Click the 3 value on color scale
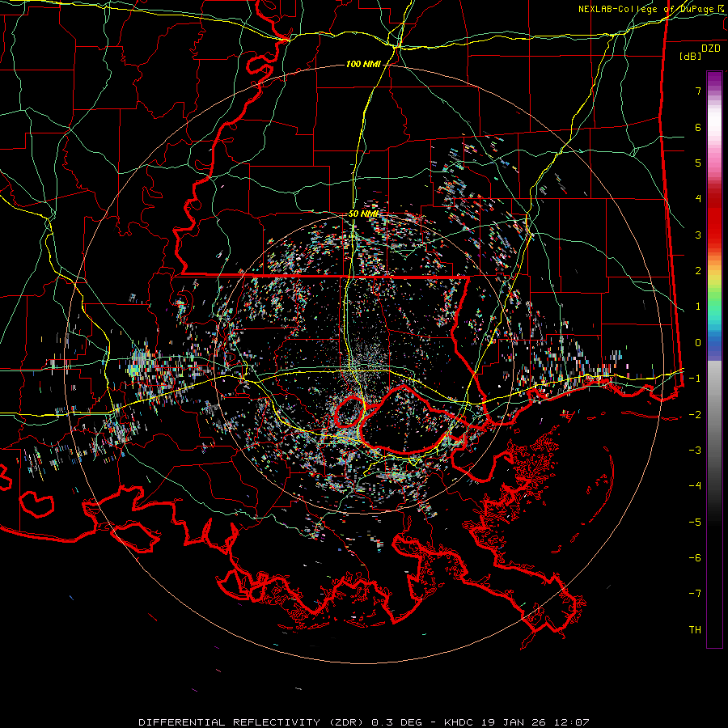This screenshot has width=728, height=728. (x=698, y=235)
